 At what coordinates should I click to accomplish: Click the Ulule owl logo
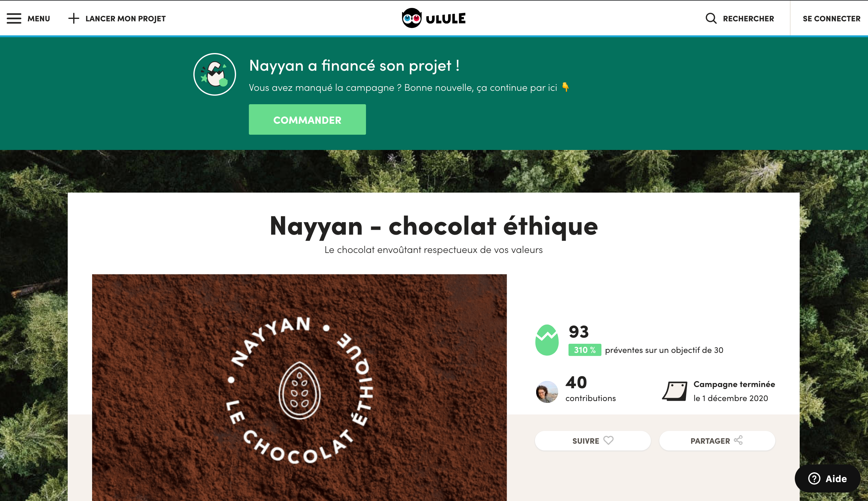[412, 18]
